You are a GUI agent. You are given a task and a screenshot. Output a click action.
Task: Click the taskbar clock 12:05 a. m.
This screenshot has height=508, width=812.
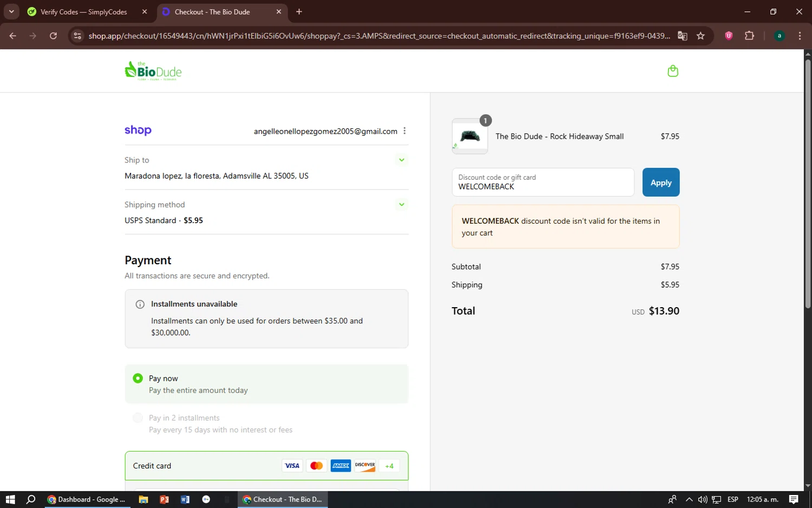coord(762,499)
